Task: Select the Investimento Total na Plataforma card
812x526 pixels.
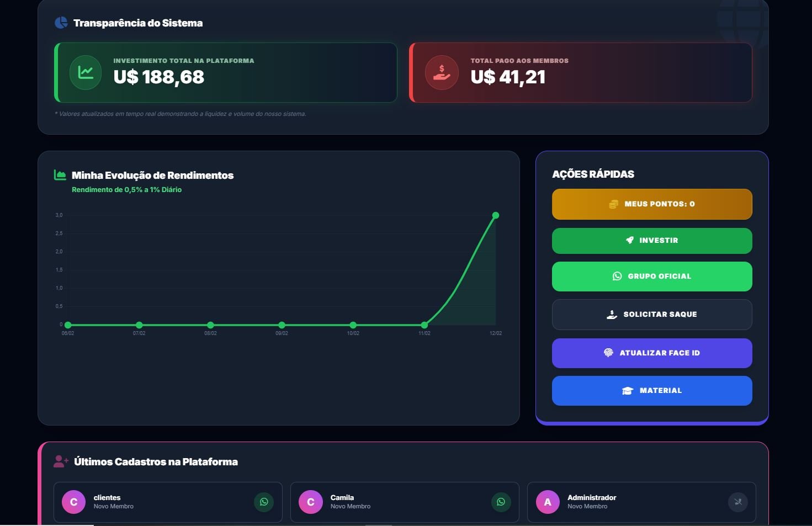Action: (226, 72)
